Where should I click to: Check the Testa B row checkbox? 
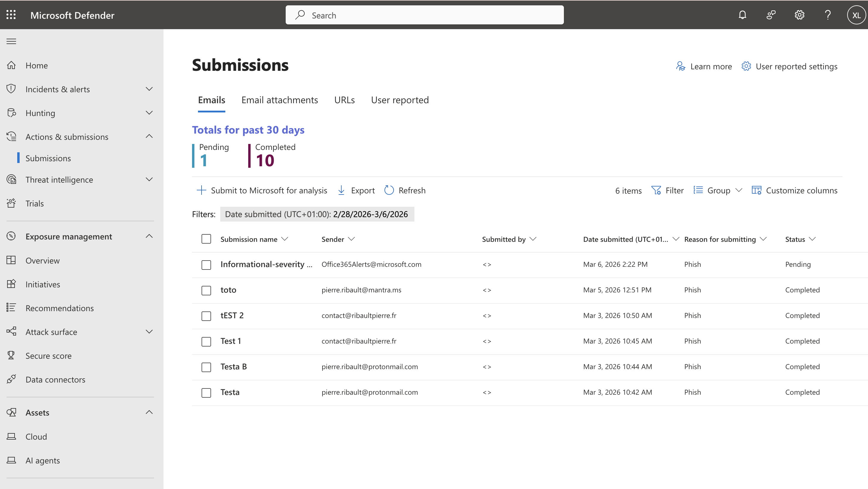pos(206,367)
